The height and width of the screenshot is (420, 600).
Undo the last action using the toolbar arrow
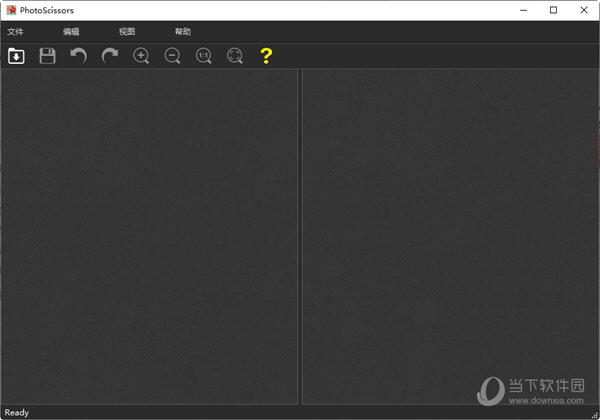click(x=79, y=56)
